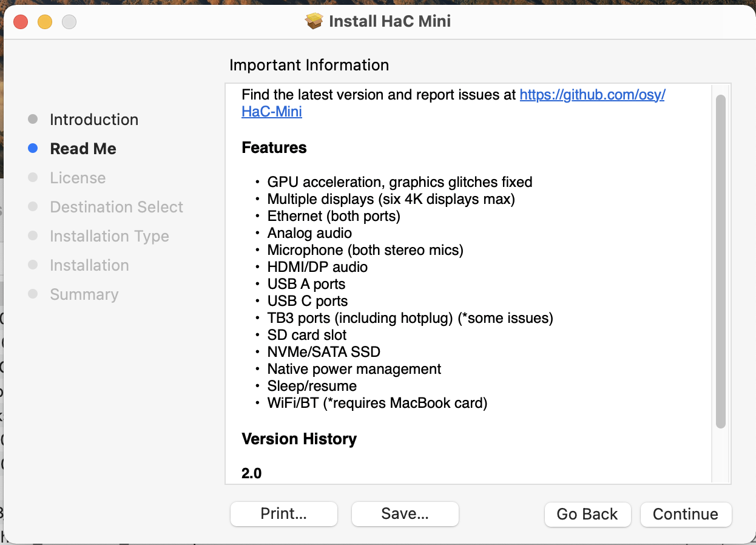This screenshot has height=545, width=756.
Task: Click the License step bullet
Action: click(x=33, y=178)
